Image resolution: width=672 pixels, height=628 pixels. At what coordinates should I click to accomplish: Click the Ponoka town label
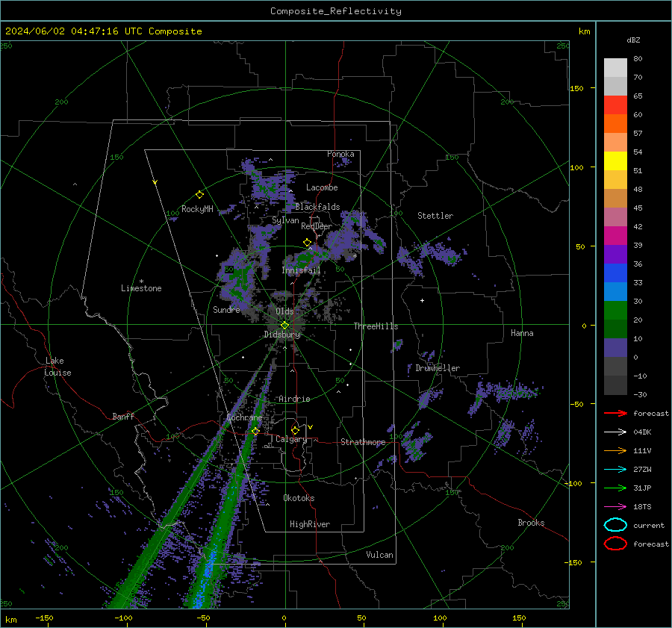[x=340, y=154]
